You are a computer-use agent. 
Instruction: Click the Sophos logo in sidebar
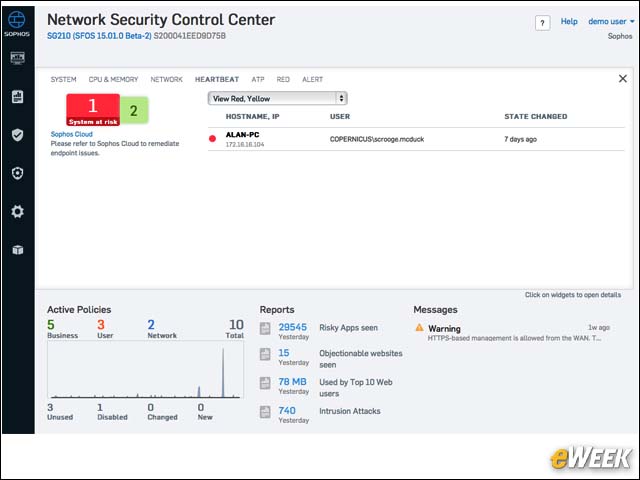pos(17,24)
